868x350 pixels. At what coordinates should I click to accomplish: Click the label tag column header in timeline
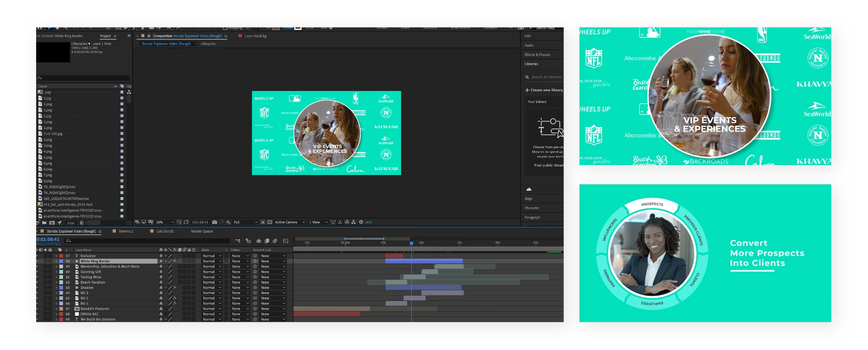click(60, 250)
